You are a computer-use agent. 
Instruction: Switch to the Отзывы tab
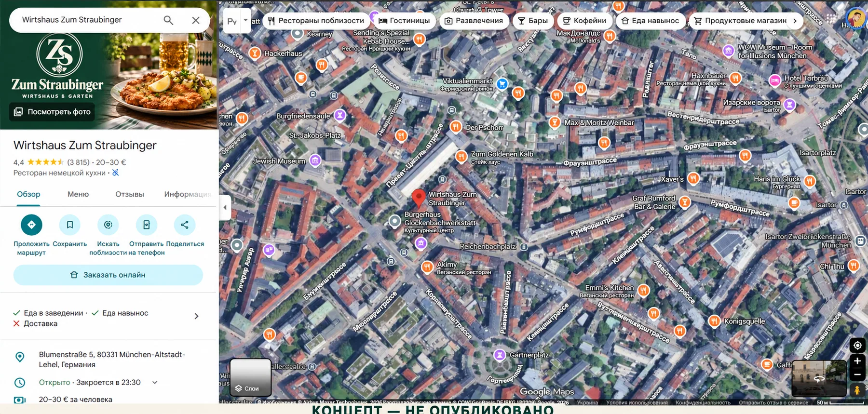point(130,194)
